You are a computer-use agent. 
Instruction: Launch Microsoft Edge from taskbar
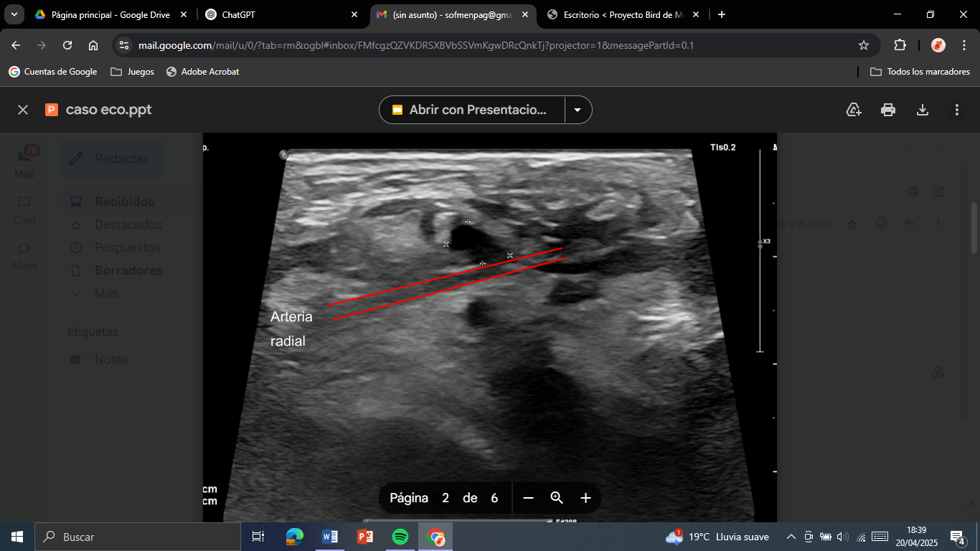tap(294, 537)
